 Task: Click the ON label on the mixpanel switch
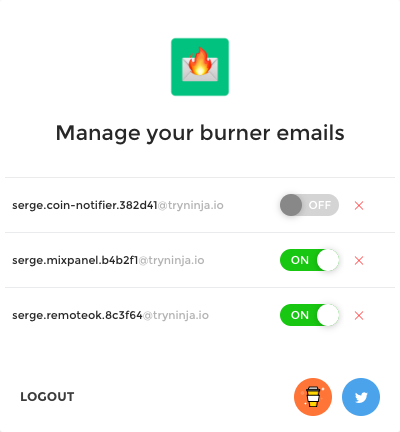pyautogui.click(x=300, y=260)
